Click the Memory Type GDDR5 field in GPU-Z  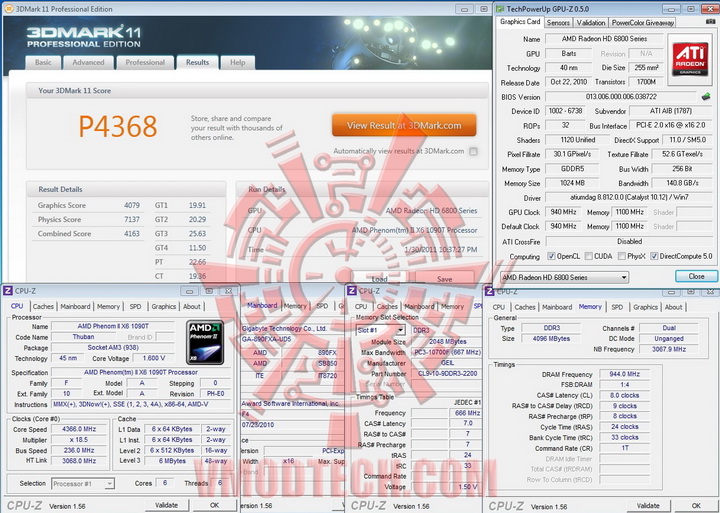(572, 169)
